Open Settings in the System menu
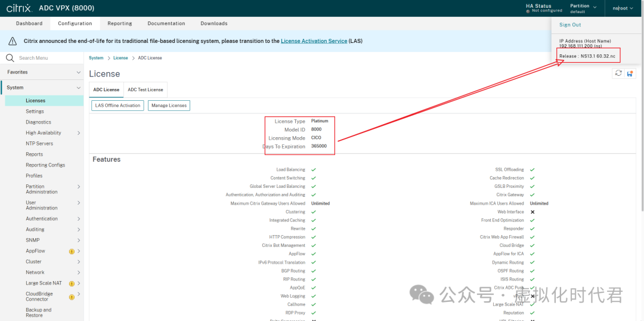 [35, 112]
